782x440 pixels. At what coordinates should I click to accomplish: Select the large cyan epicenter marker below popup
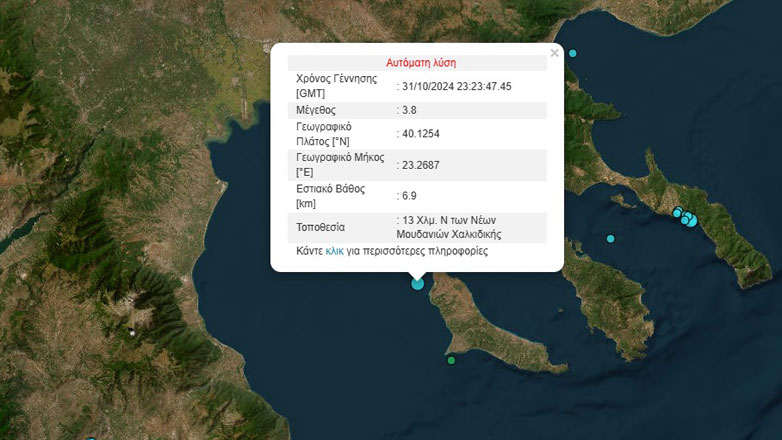[x=418, y=283]
